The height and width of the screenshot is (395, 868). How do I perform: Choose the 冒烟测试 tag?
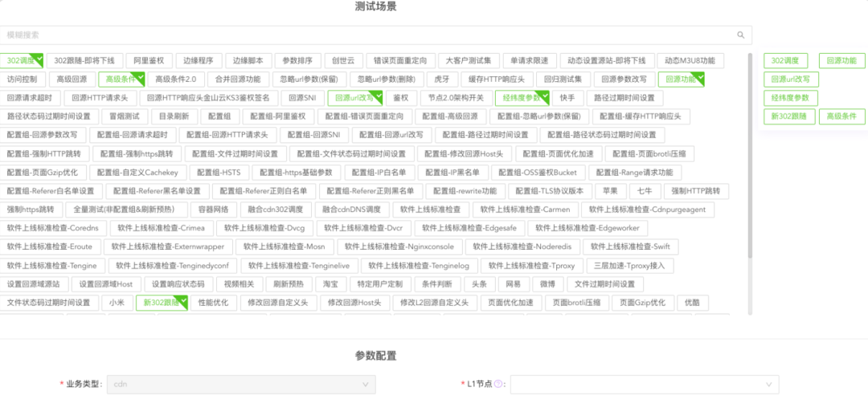click(125, 116)
